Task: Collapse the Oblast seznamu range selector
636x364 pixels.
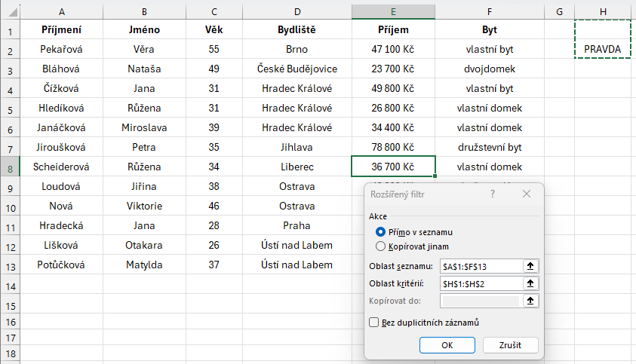Action: coord(530,266)
